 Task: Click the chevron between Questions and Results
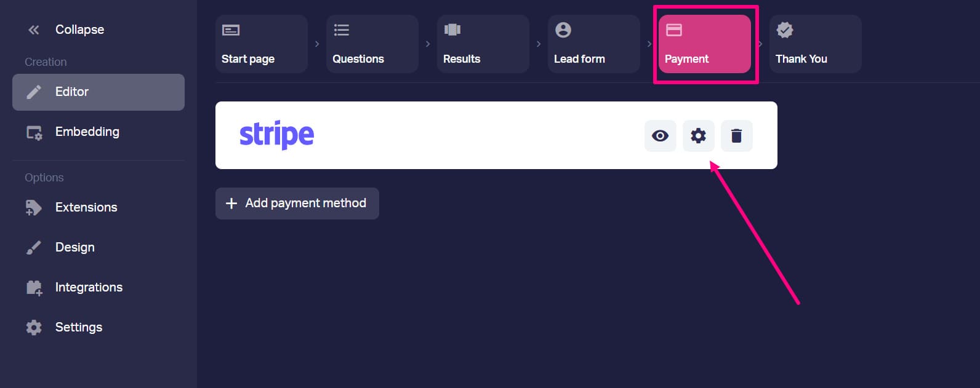[428, 44]
